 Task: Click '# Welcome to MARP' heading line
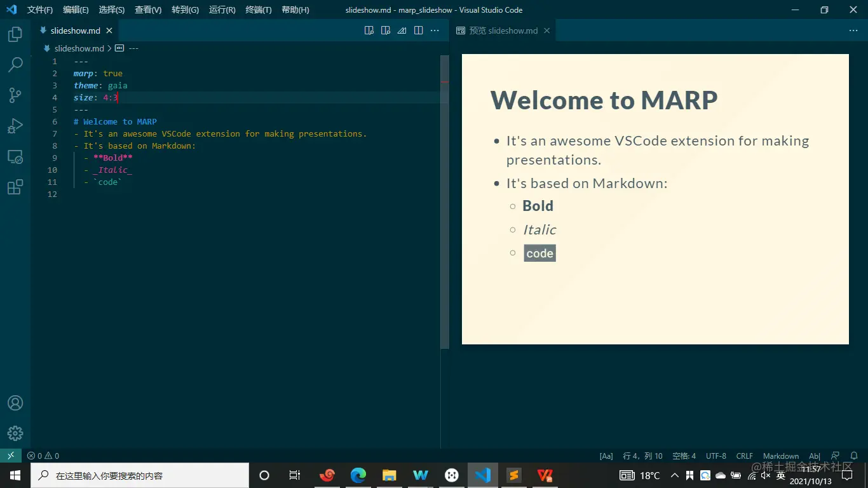coord(115,121)
